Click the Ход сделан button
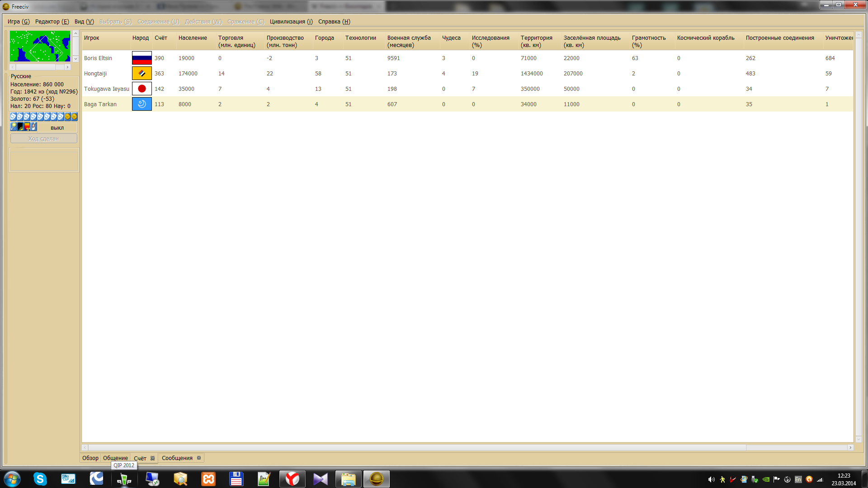868x488 pixels. click(x=43, y=139)
